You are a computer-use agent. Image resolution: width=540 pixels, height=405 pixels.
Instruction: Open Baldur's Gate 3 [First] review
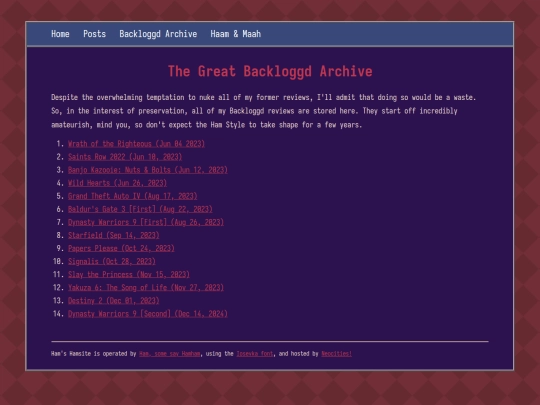140,209
